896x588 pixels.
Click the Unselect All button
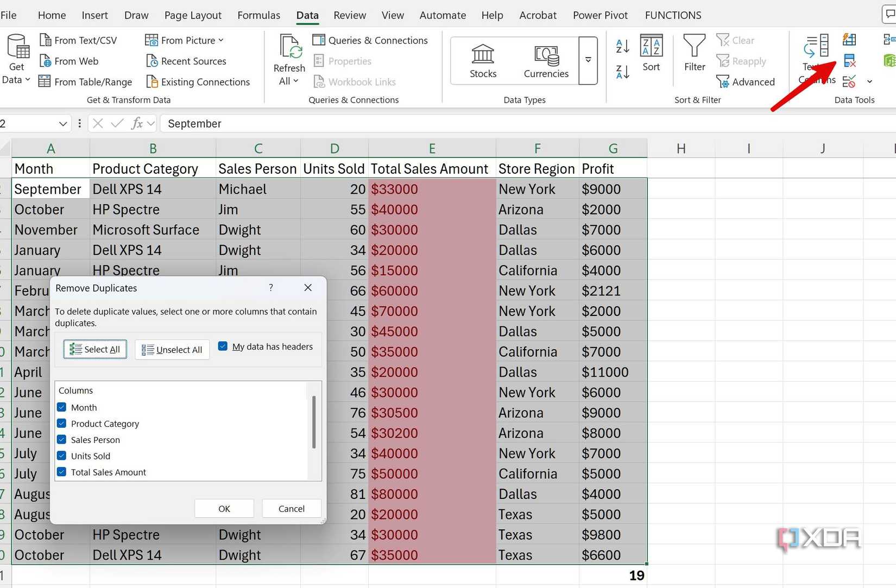pos(172,349)
